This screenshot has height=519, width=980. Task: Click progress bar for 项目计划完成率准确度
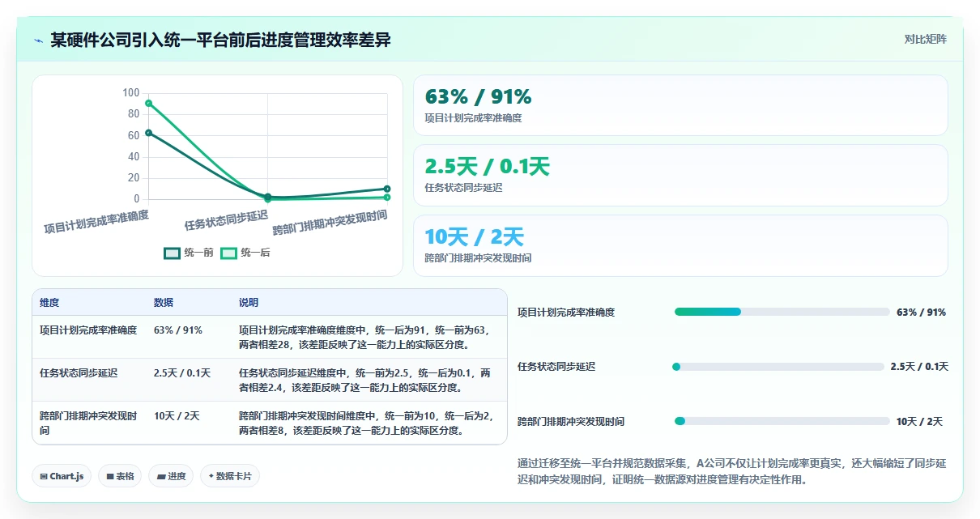pyautogui.click(x=782, y=312)
